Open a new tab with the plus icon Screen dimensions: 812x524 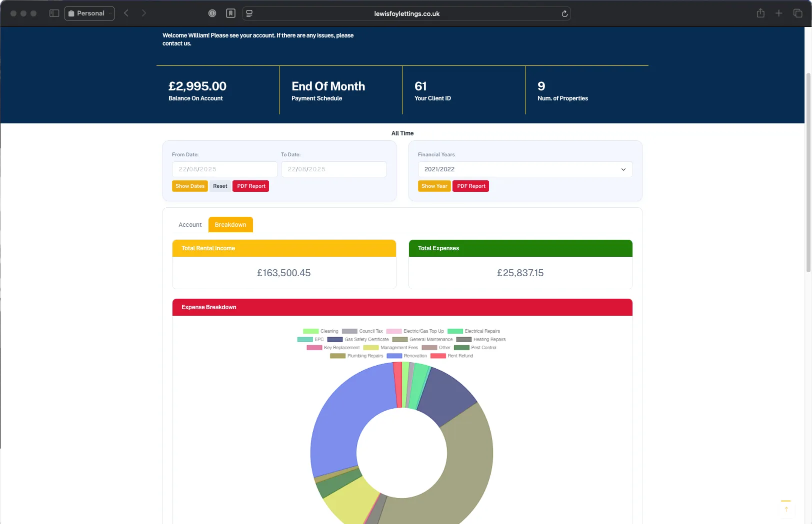(778, 13)
